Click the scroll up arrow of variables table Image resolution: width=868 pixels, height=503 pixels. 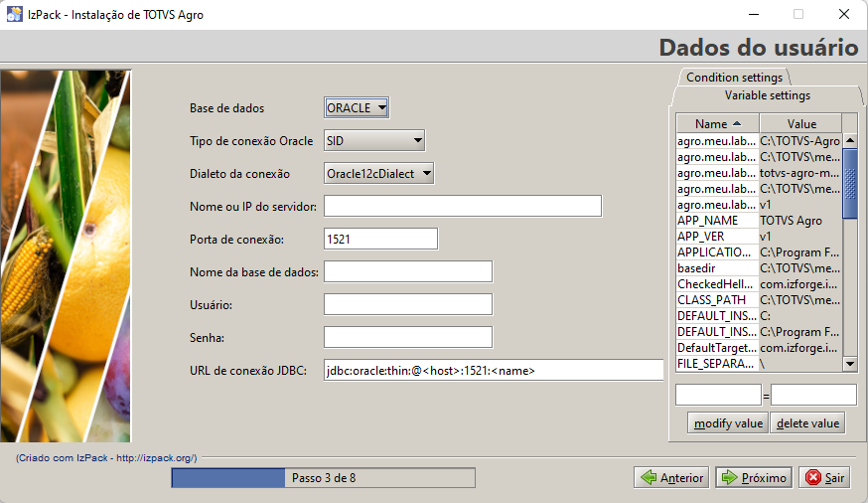tap(850, 141)
